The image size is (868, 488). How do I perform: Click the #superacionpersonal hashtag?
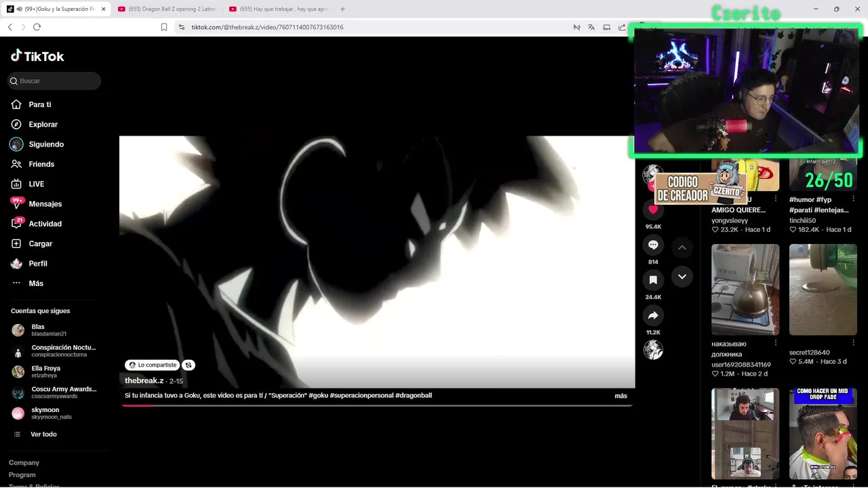tap(361, 395)
